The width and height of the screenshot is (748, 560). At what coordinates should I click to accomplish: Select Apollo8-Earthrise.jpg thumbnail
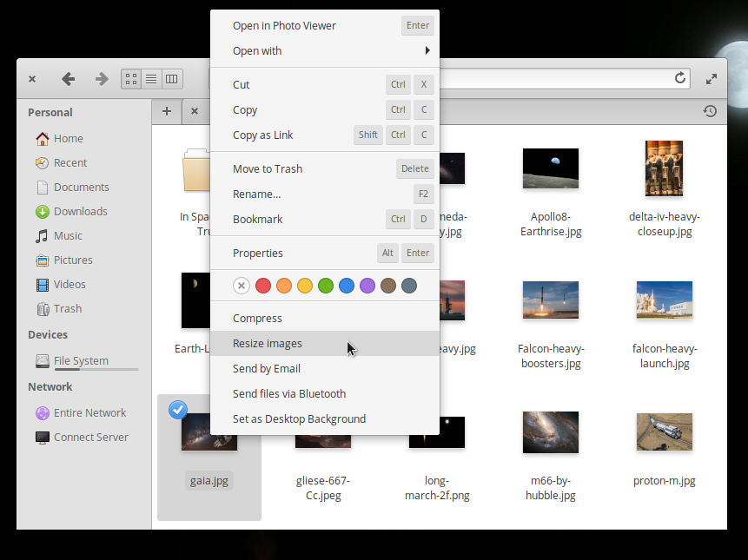pos(551,168)
